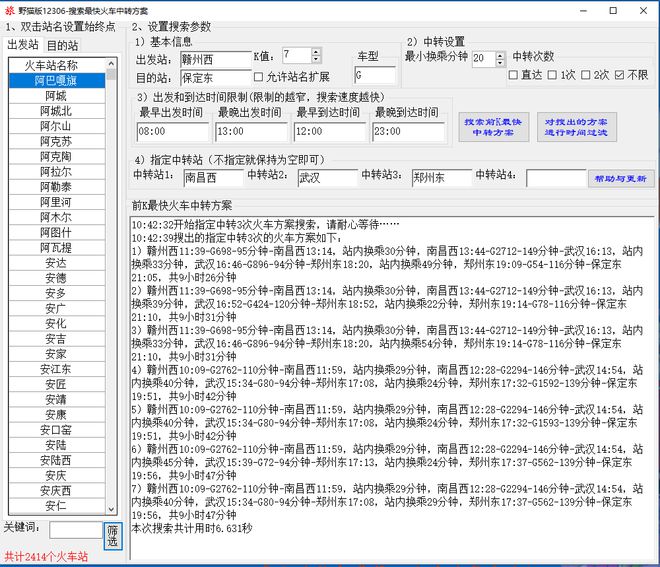Select station 安庆西 in list
The height and width of the screenshot is (567, 660).
[57, 491]
